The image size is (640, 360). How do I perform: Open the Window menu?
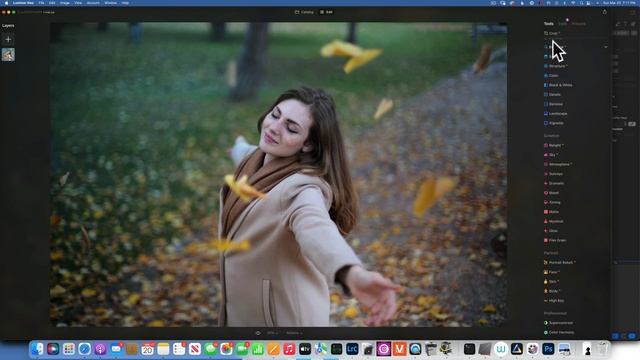pyautogui.click(x=111, y=3)
